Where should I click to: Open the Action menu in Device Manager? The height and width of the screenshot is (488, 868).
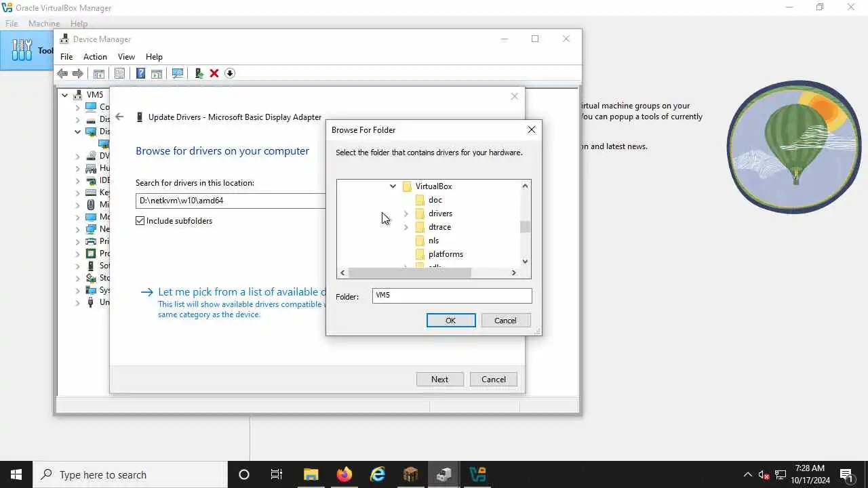pos(95,57)
